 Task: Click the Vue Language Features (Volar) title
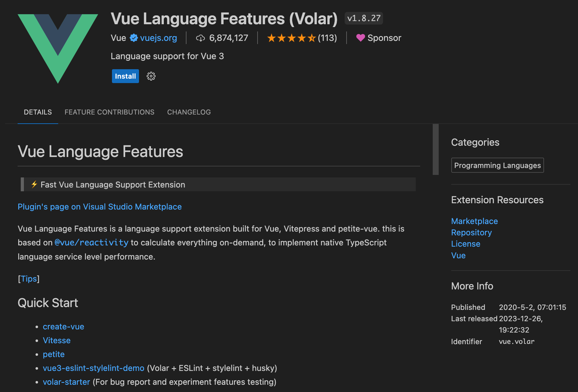click(x=224, y=19)
